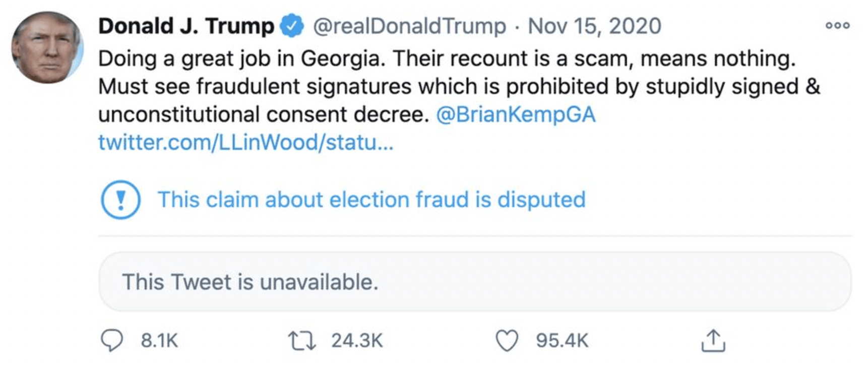The height and width of the screenshot is (375, 868).
Task: Like the tweet with the heart icon
Action: [x=507, y=341]
